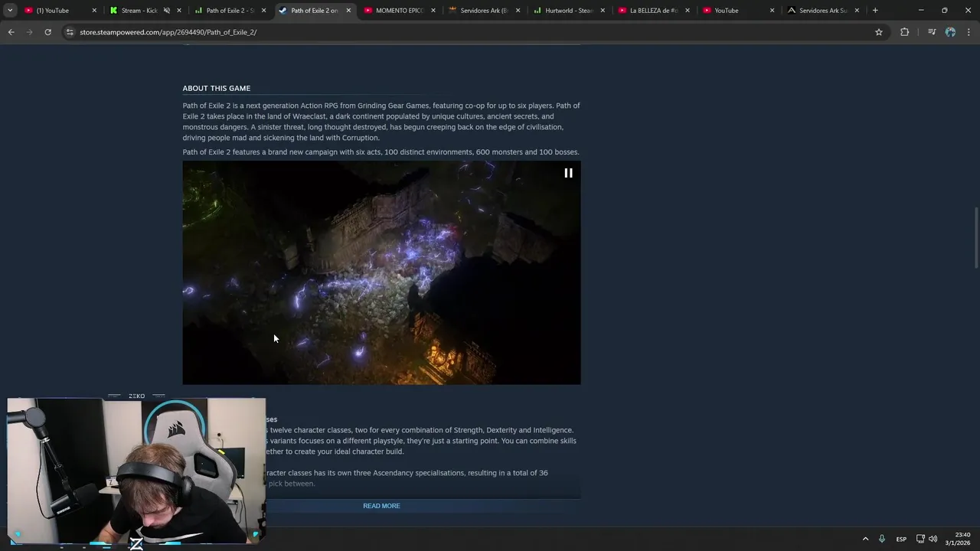Image resolution: width=980 pixels, height=551 pixels.
Task: Click the ABOUT THIS GAME heading
Action: point(217,88)
